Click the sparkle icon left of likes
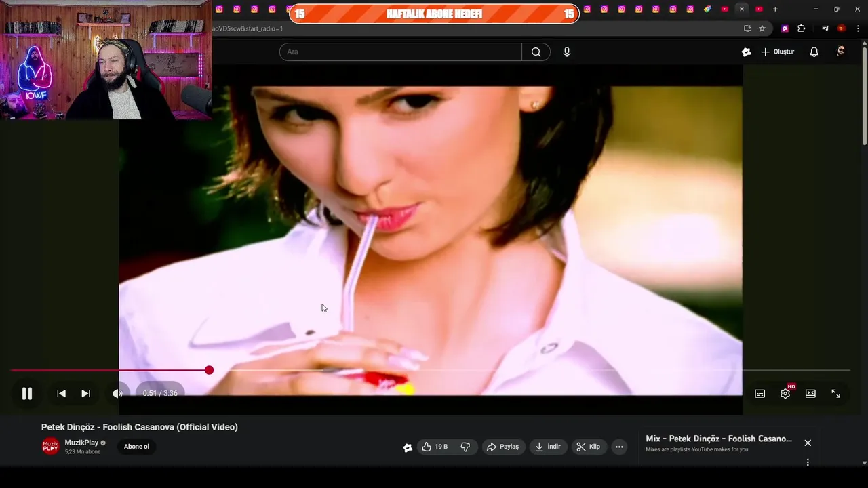Viewport: 868px width, 488px height. pos(408,447)
